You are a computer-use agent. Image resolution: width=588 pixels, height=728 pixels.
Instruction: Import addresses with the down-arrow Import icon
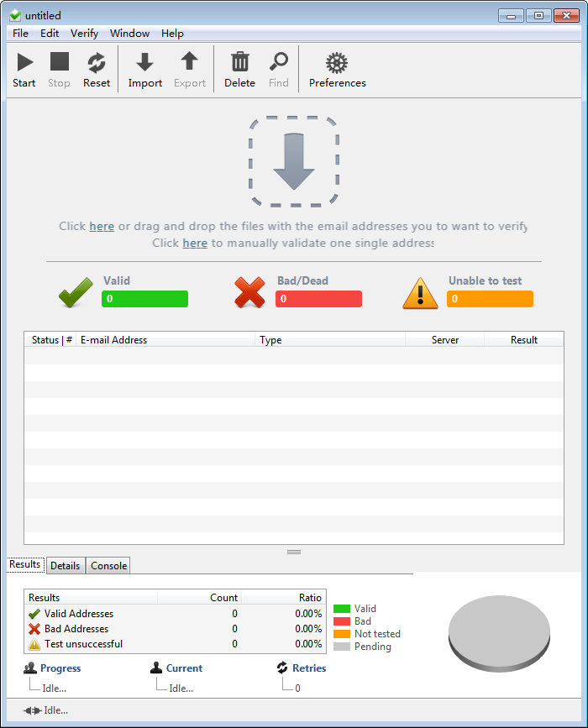(145, 62)
